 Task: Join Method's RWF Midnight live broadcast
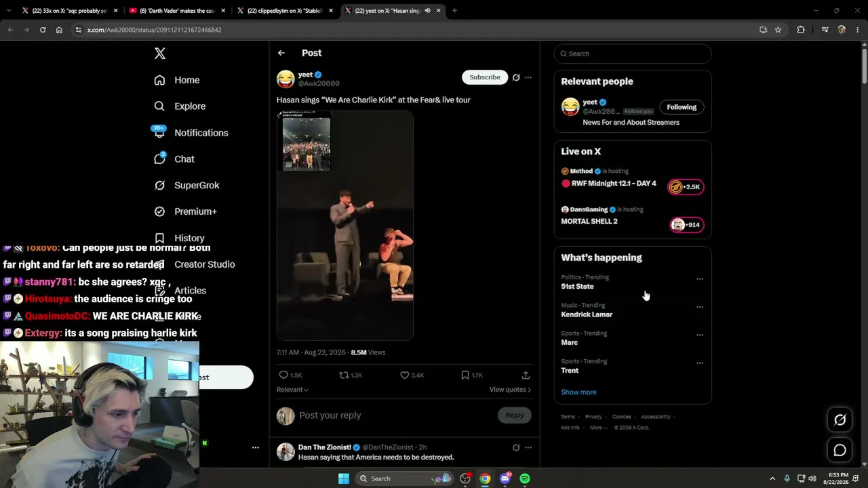(x=686, y=187)
